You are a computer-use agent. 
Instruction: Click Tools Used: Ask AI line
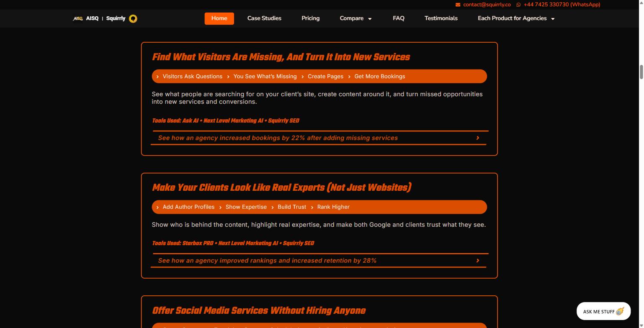pyautogui.click(x=226, y=120)
